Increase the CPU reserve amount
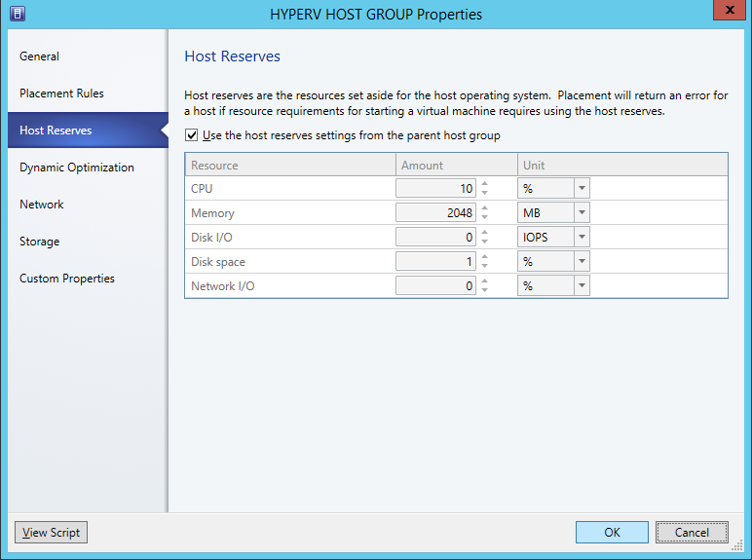752x560 pixels. [x=484, y=184]
